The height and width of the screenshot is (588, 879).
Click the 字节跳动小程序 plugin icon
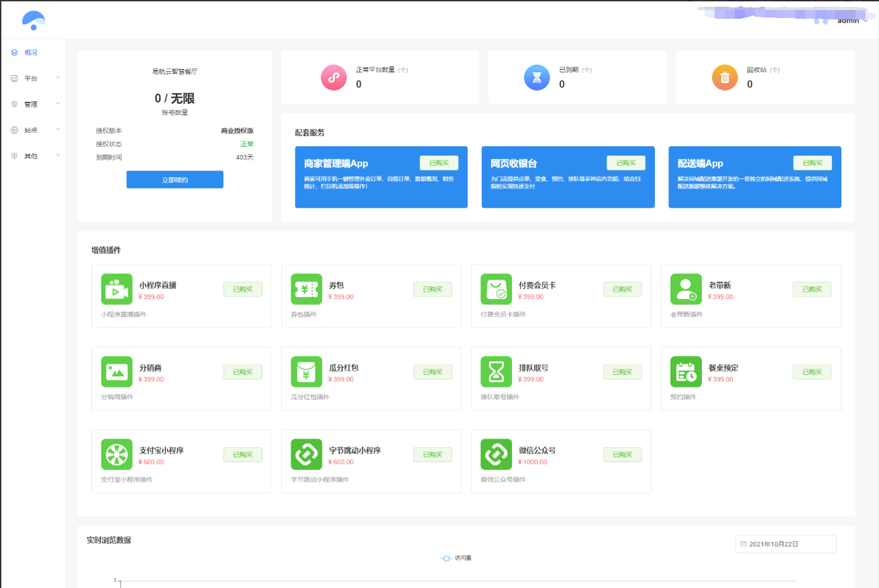click(307, 454)
